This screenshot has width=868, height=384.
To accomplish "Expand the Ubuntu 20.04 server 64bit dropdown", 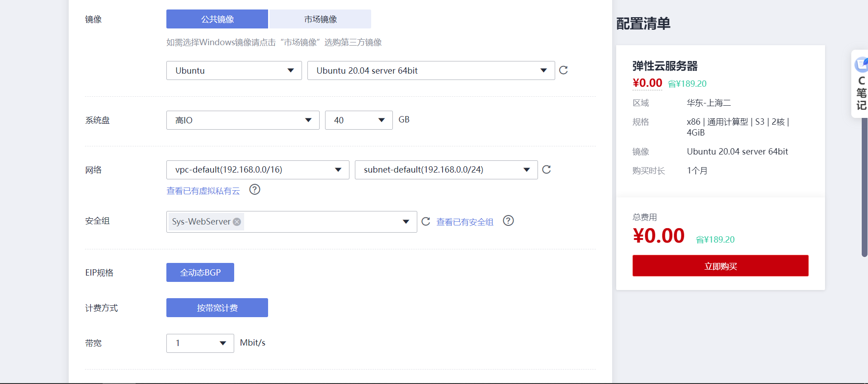I will (x=430, y=70).
